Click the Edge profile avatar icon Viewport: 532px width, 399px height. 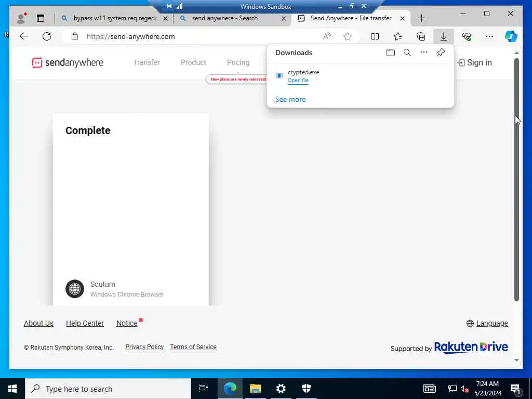21,18
